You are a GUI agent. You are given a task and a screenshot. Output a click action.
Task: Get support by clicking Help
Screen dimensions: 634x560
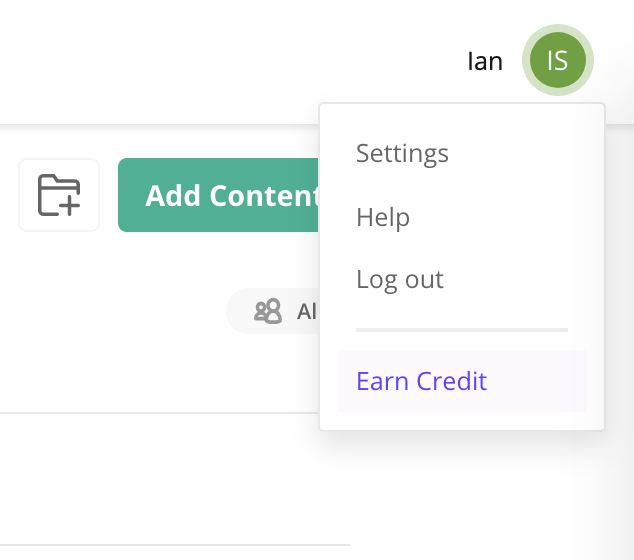[383, 217]
